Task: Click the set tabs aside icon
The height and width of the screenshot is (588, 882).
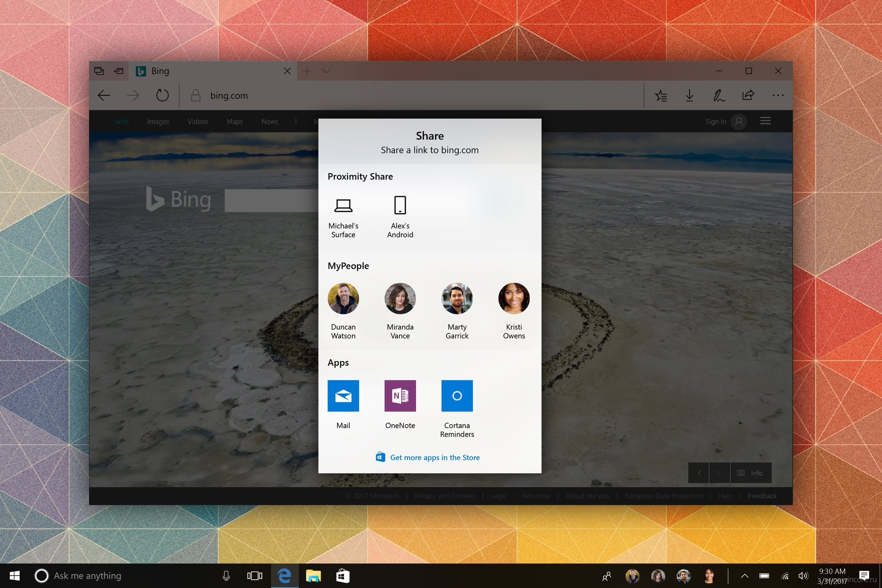Action: (118, 71)
